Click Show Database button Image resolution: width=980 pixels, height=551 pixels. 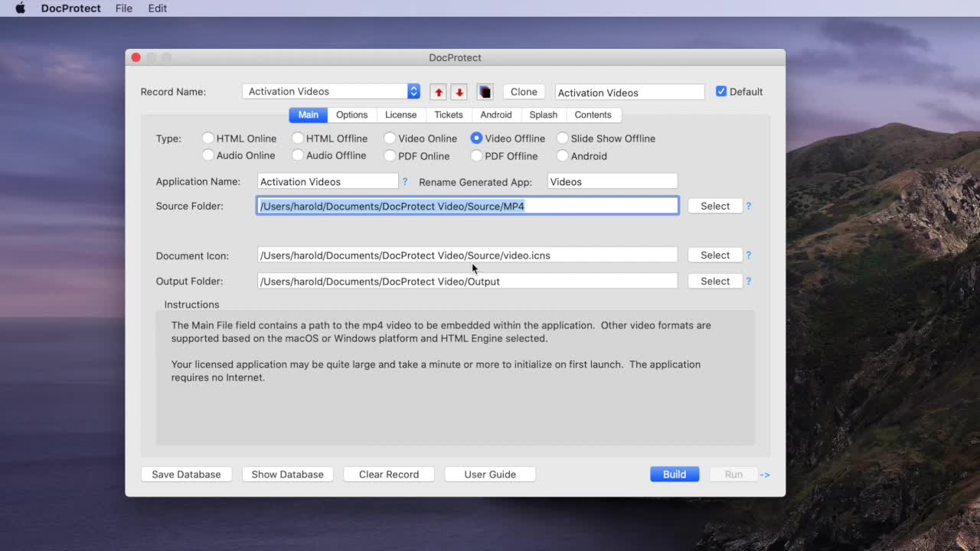pos(288,474)
